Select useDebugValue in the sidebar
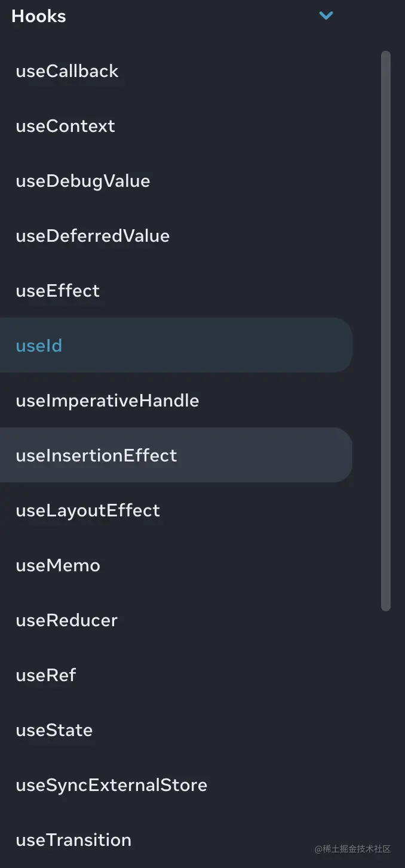 82,181
